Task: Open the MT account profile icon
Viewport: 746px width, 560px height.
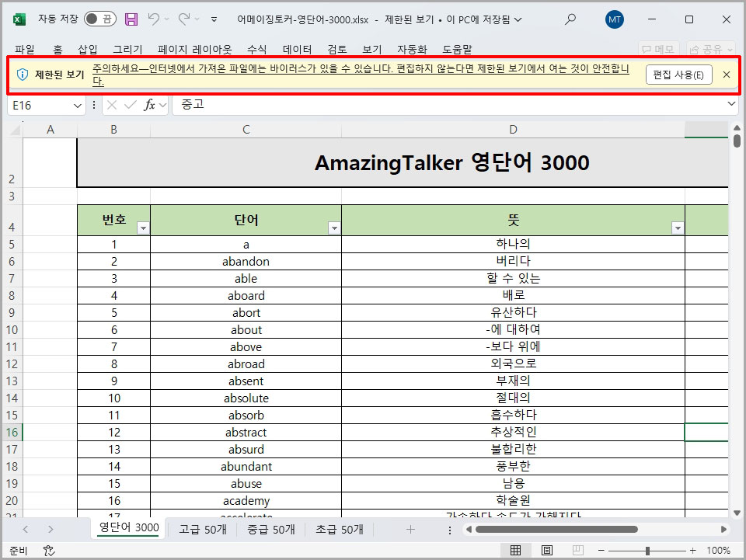Action: coord(614,19)
